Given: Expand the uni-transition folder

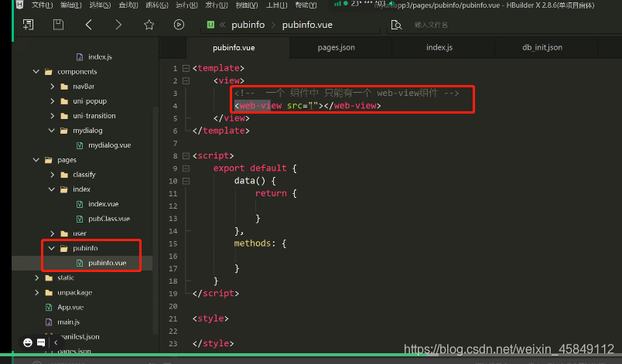Looking at the screenshot, I should (x=52, y=116).
